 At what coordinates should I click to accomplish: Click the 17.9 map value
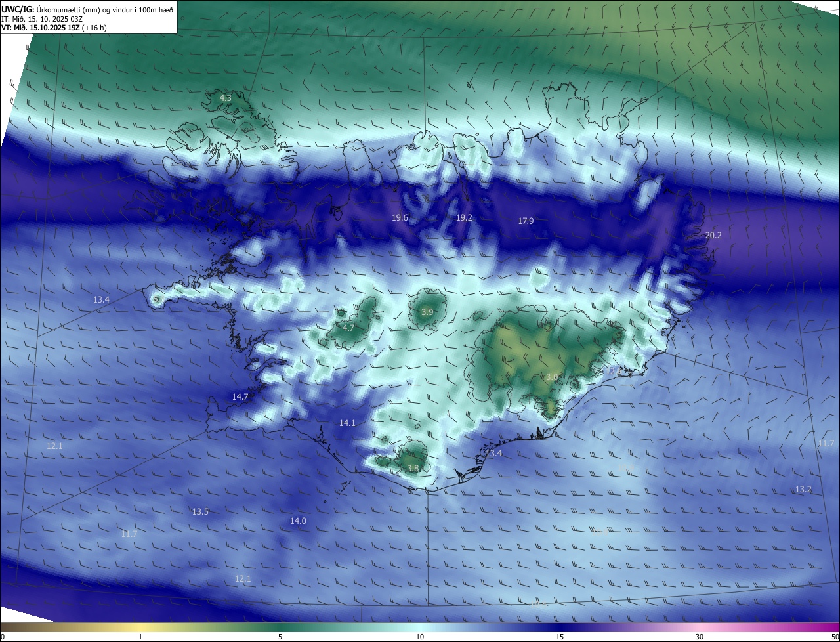pos(526,221)
